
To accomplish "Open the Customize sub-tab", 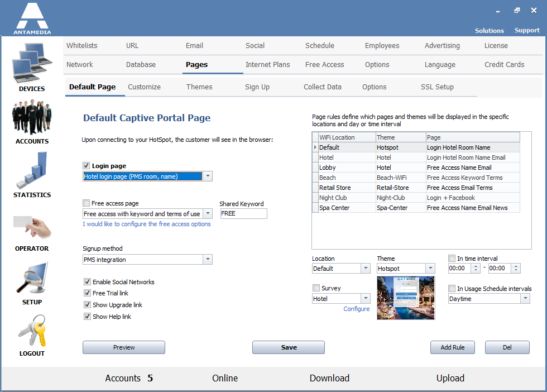I will point(144,87).
